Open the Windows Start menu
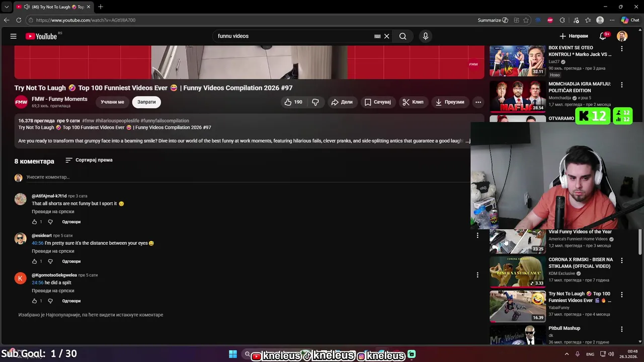Viewport: 644px width, 362px height. pyautogui.click(x=233, y=354)
